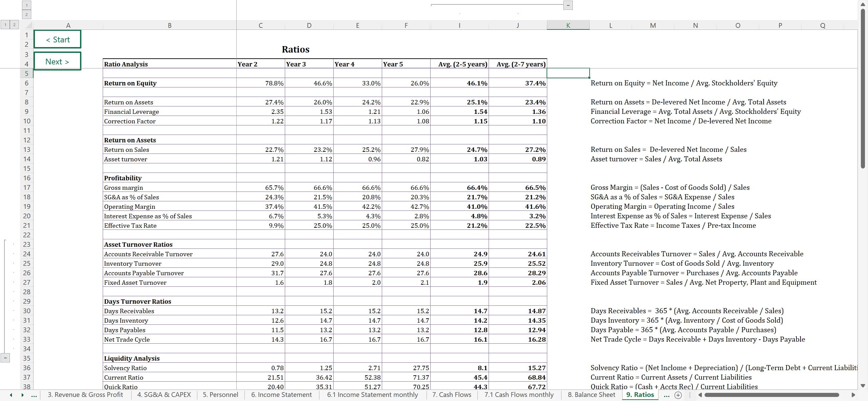
Task: Collapse the column group minus button
Action: [568, 5]
